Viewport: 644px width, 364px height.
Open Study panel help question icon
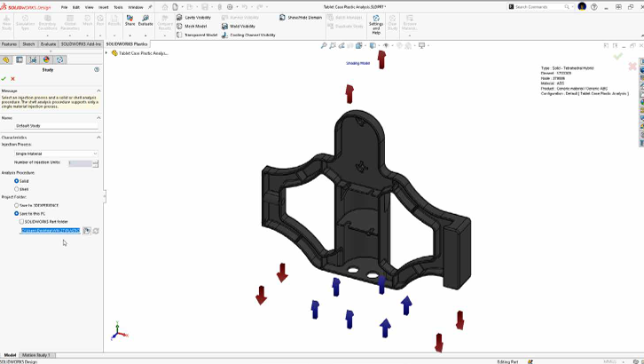click(97, 70)
